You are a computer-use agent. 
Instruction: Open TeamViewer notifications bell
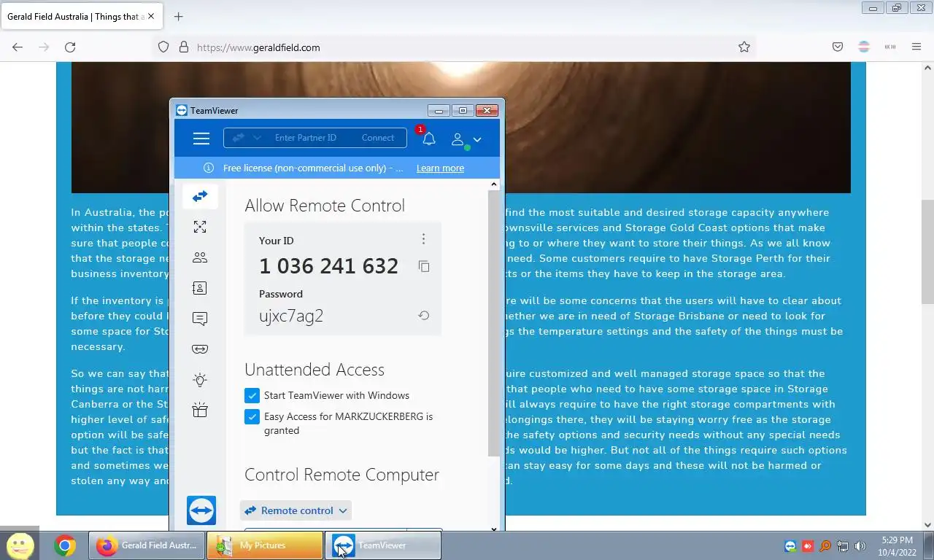(428, 139)
